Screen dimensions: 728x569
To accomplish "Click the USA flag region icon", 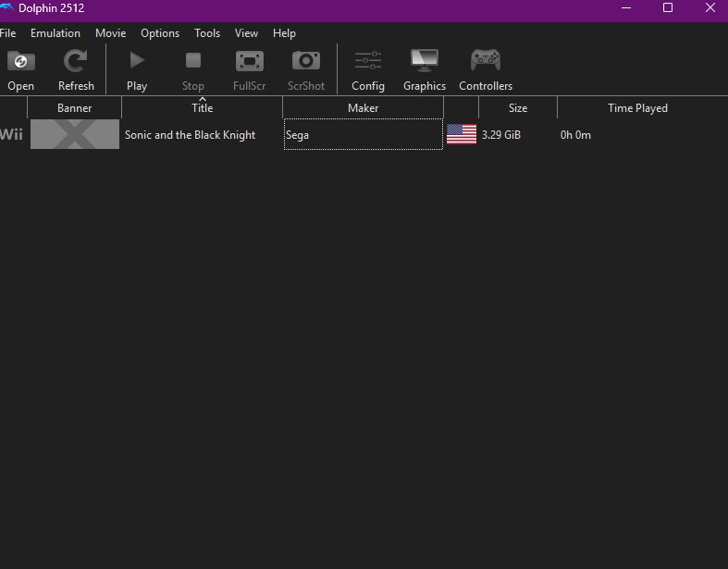I will tap(462, 135).
